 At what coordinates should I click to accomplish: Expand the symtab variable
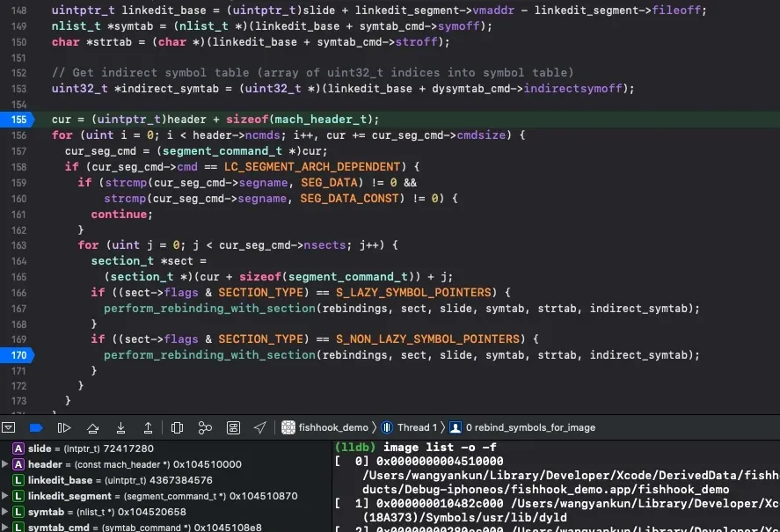pyautogui.click(x=4, y=512)
